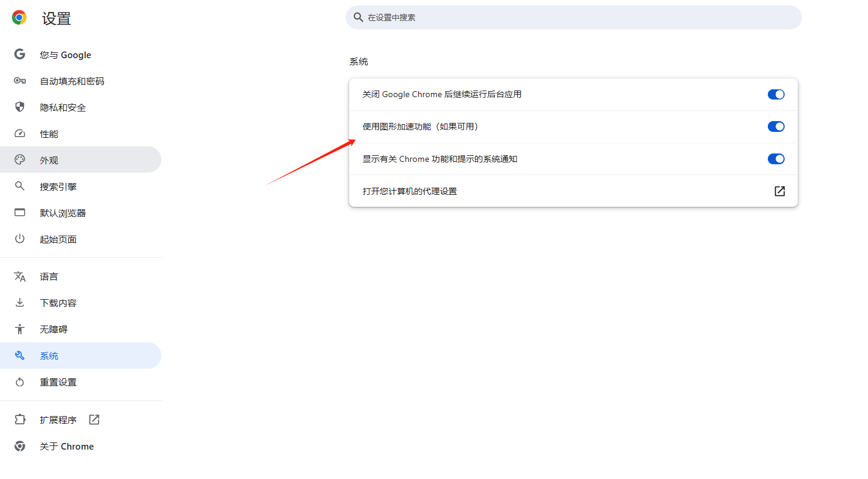Open 搜索引擎 settings

(x=80, y=186)
